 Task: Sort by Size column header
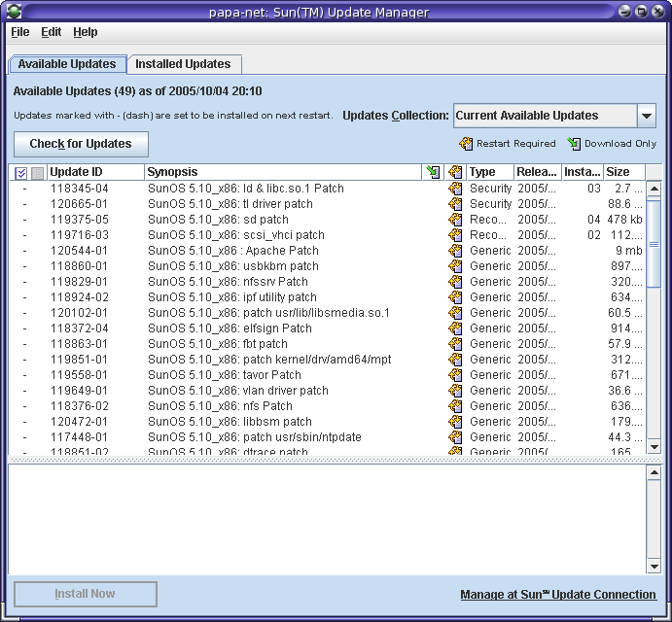pos(624,172)
